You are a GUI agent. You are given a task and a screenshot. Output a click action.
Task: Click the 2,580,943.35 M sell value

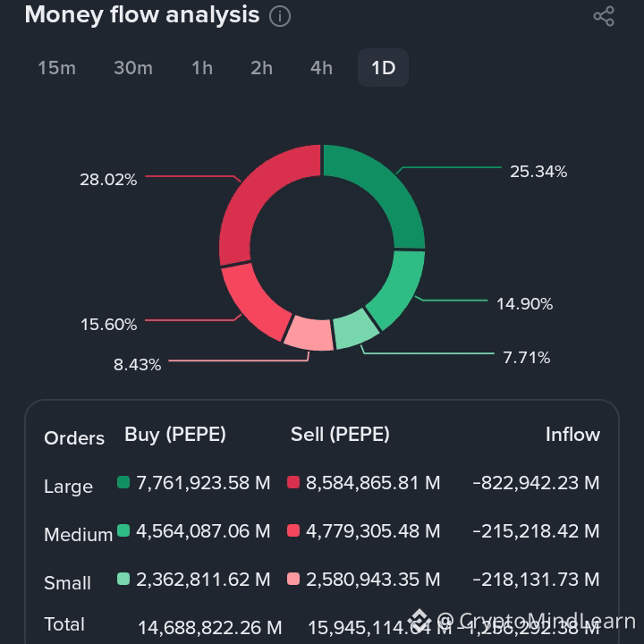(x=373, y=580)
